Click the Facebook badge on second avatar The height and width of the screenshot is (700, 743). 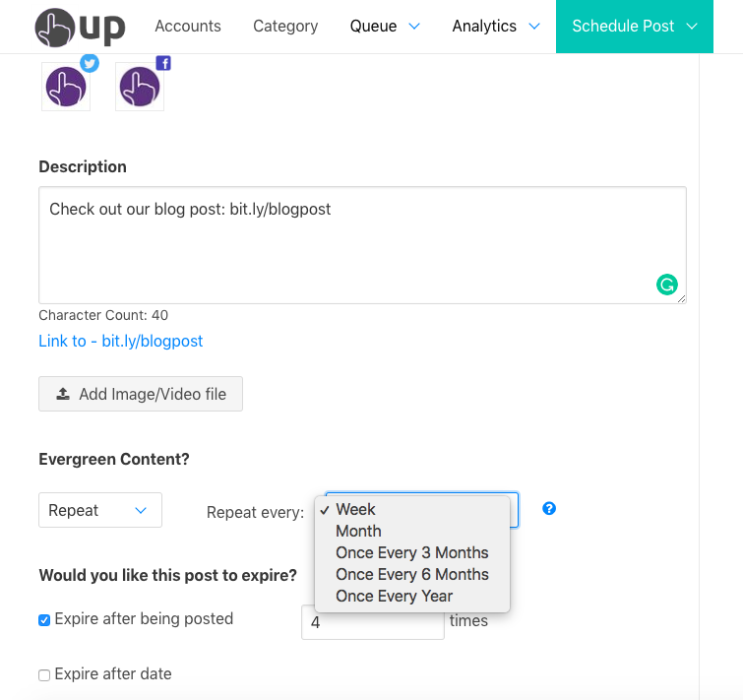163,64
